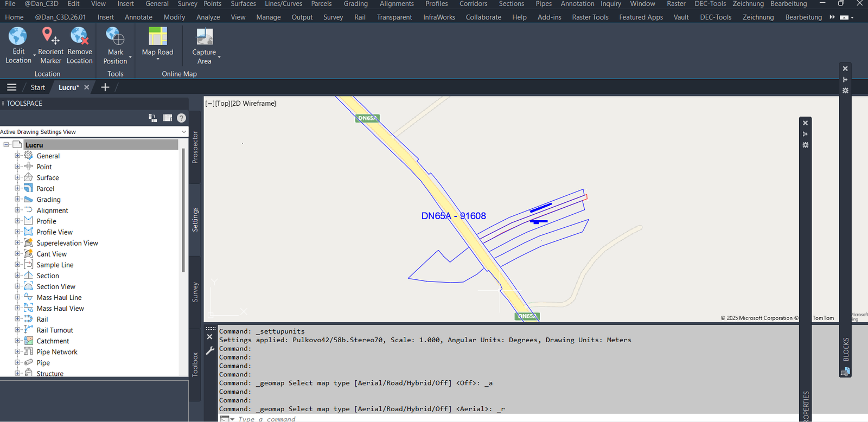Expand the Surface tree node
The width and height of the screenshot is (868, 422).
click(17, 177)
